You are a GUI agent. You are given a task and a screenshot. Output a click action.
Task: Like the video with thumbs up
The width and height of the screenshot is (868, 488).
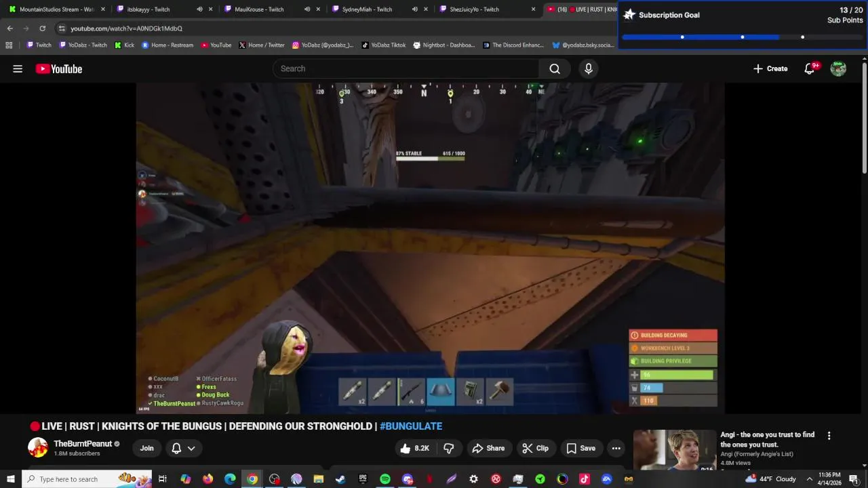click(x=414, y=448)
